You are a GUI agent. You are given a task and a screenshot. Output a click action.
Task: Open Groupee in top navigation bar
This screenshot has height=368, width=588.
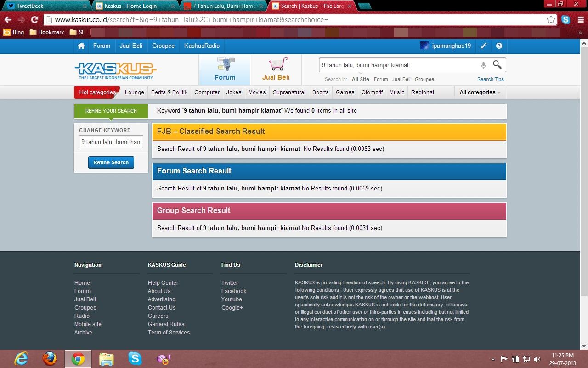(163, 46)
